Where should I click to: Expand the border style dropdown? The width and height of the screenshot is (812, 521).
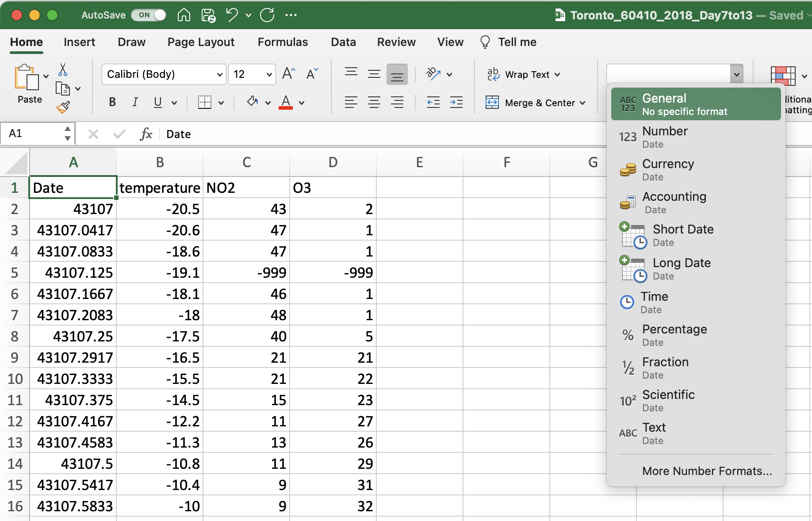[x=220, y=102]
